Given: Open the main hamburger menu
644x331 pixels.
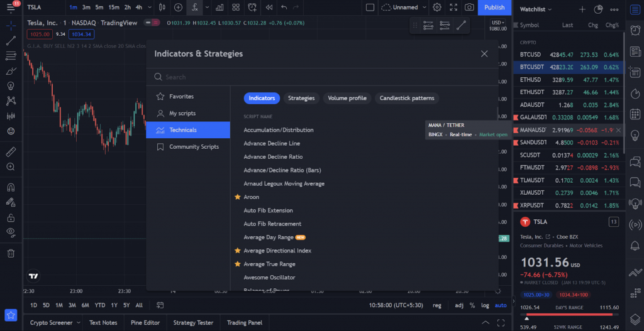Looking at the screenshot, I should pos(11,8).
